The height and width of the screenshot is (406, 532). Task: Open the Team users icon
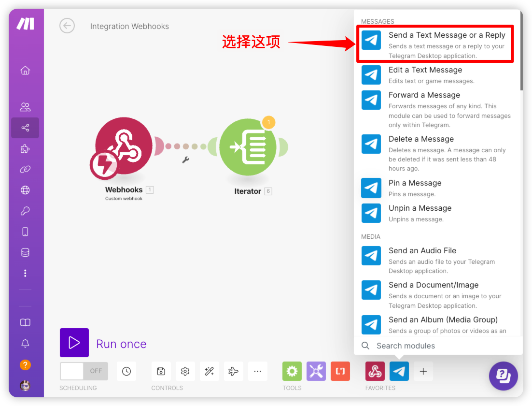click(x=25, y=107)
